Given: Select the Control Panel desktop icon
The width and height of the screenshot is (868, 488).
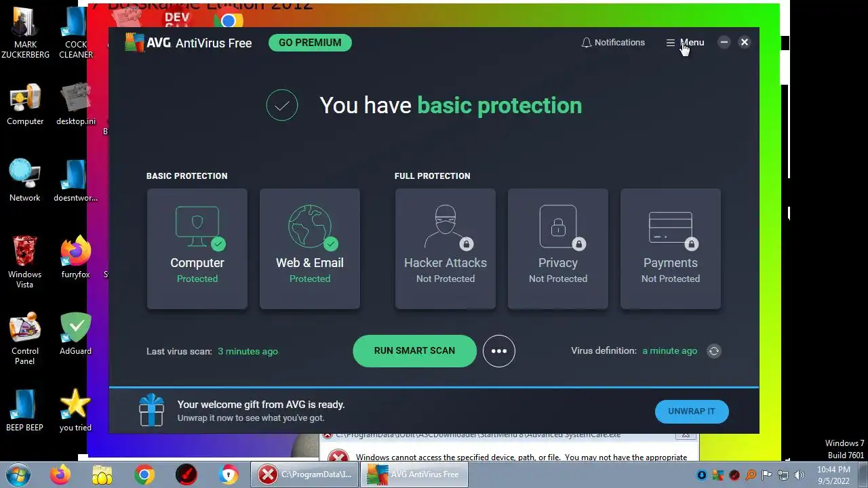Looking at the screenshot, I should pyautogui.click(x=25, y=338).
